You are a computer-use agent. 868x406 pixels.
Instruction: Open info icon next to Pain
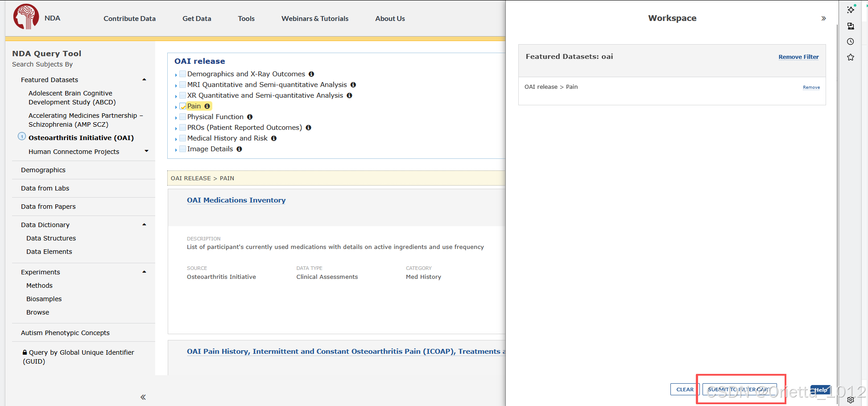[x=207, y=106]
